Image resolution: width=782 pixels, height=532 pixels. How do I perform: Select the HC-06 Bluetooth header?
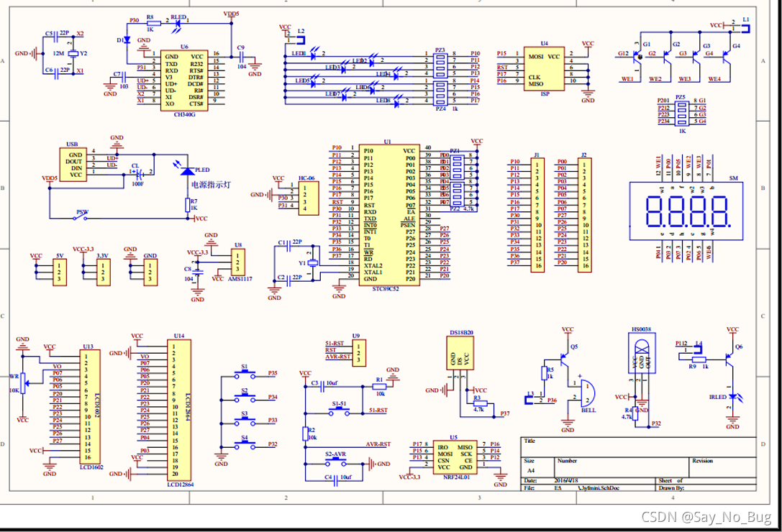tap(308, 198)
